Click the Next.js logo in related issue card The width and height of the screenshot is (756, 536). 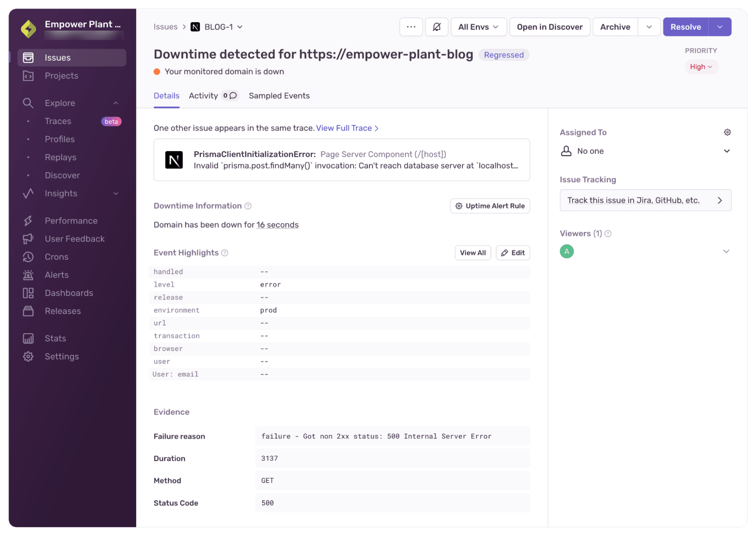(174, 160)
